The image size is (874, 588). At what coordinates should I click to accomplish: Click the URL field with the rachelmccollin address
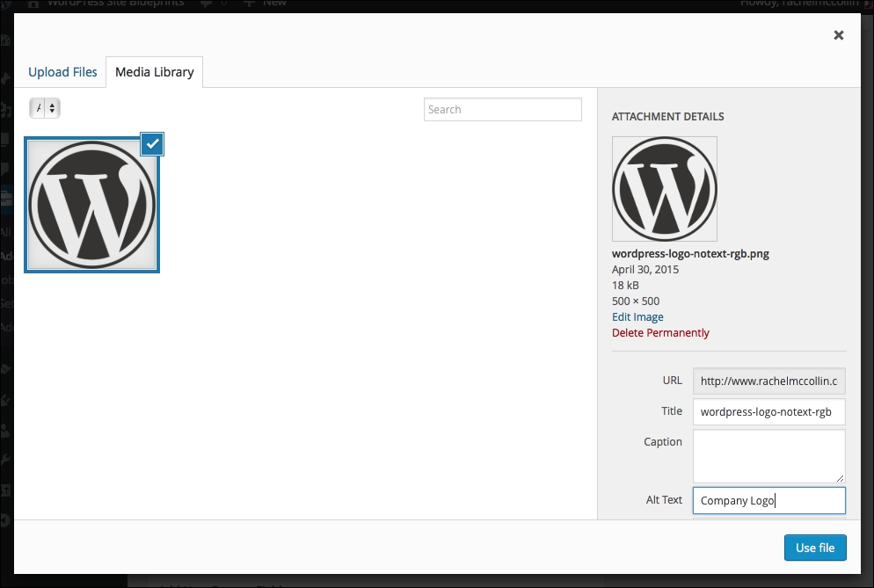pyautogui.click(x=769, y=381)
